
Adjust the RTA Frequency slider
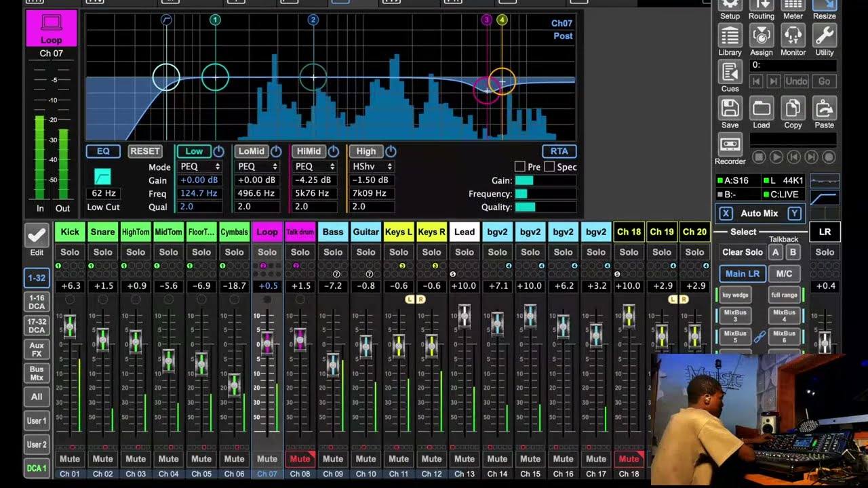coord(545,194)
